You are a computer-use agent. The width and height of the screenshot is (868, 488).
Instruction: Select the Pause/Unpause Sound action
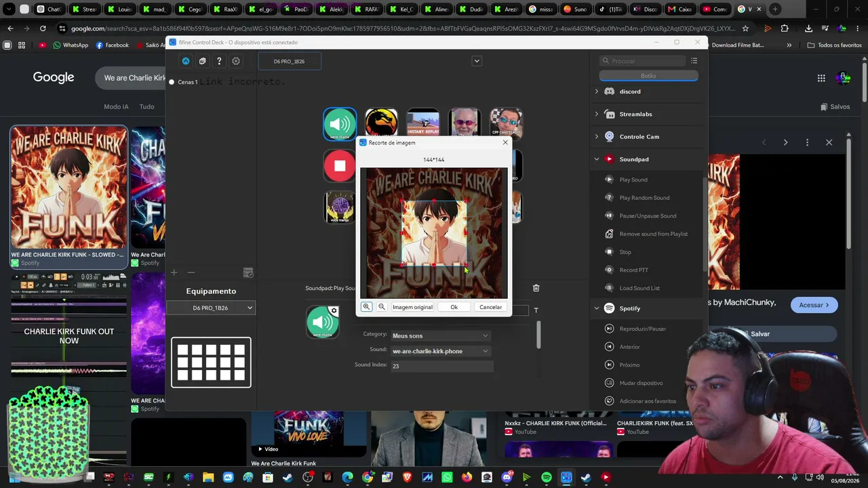(648, 216)
